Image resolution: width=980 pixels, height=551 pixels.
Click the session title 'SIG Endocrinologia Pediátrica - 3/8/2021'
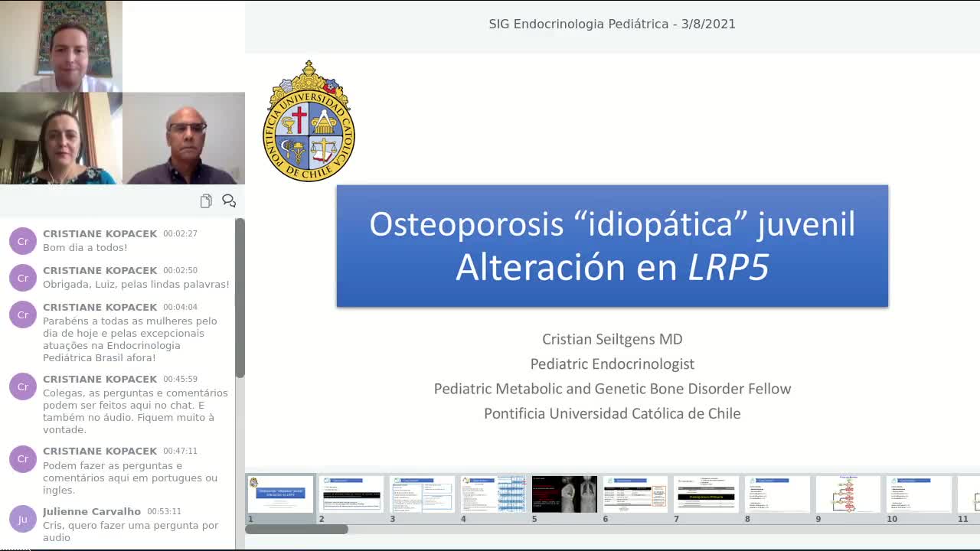click(612, 24)
